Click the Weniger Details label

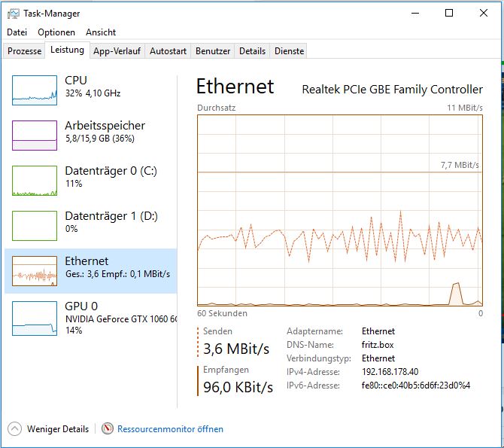[x=58, y=429]
